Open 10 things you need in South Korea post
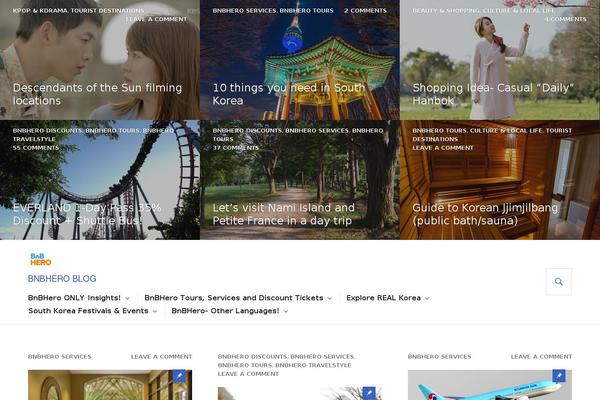The height and width of the screenshot is (400, 600). pyautogui.click(x=289, y=94)
